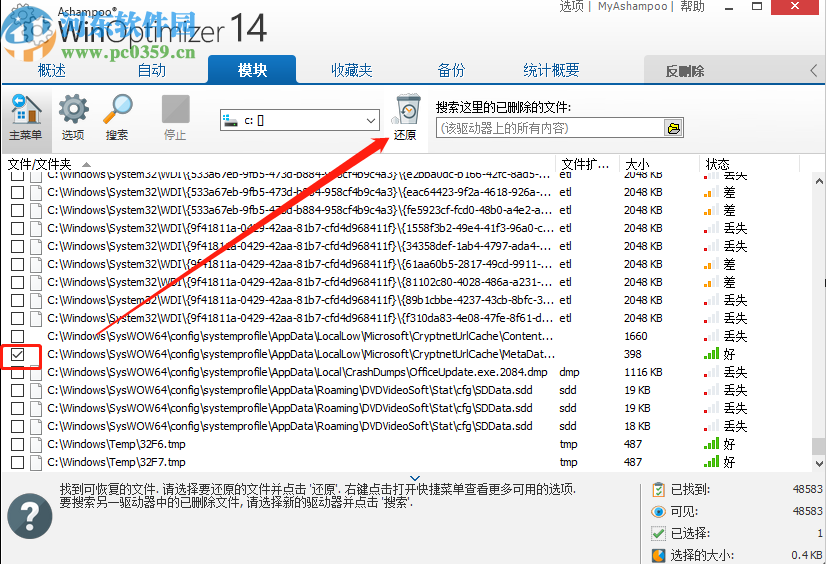Image resolution: width=826 pixels, height=564 pixels.
Task: Click the file list scroll up arrow
Action: pos(819,181)
